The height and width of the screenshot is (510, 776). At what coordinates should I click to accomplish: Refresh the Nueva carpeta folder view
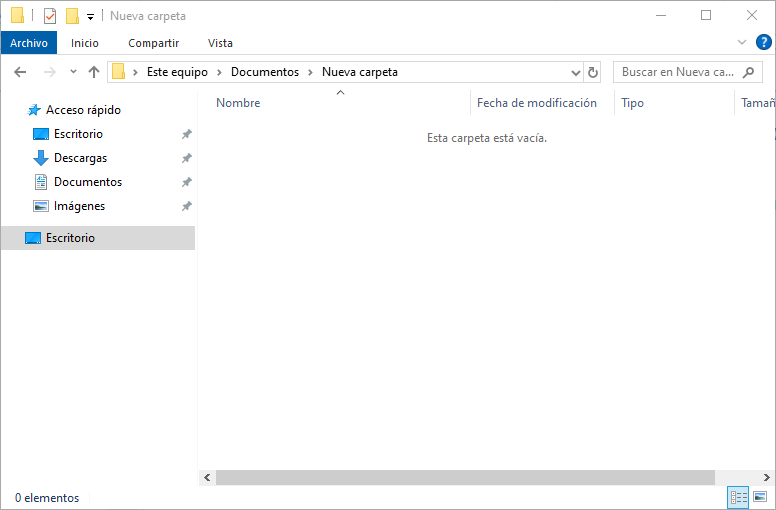point(593,72)
